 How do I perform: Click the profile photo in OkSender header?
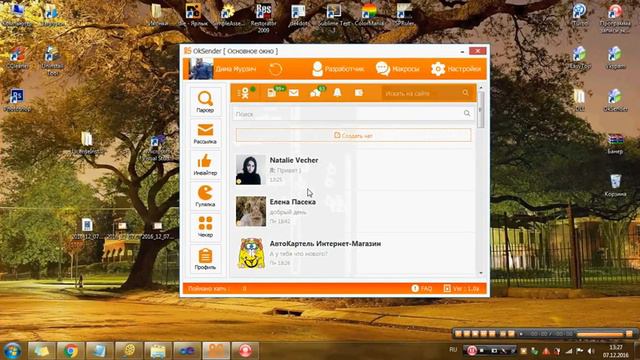point(201,69)
